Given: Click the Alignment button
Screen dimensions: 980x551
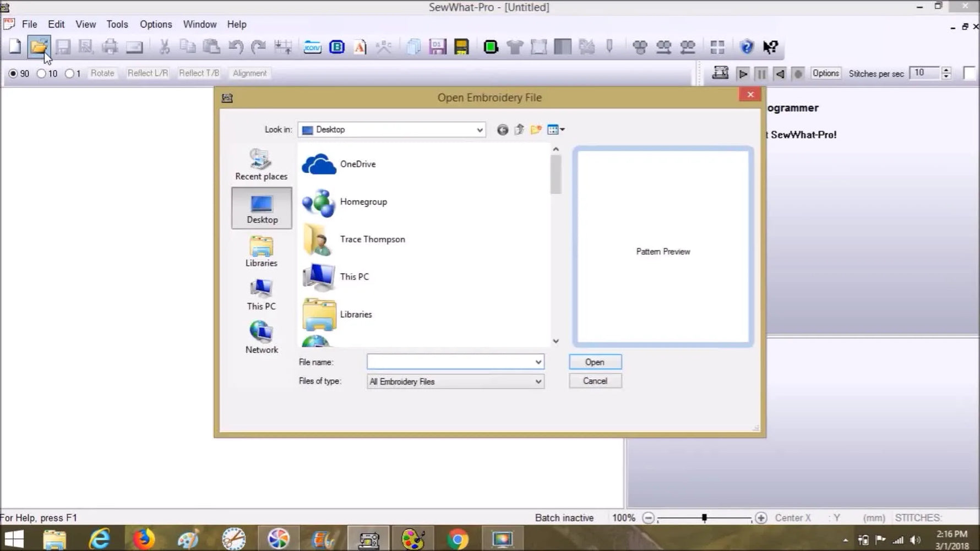Looking at the screenshot, I should (249, 73).
